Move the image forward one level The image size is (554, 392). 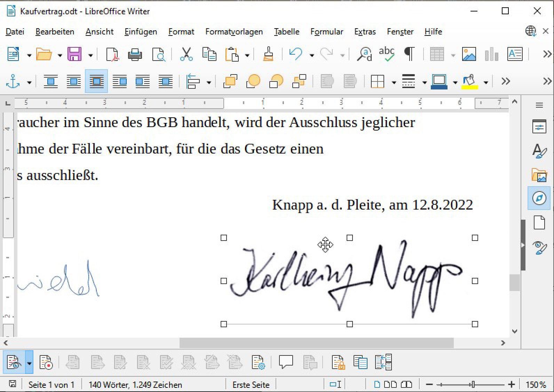coord(253,81)
